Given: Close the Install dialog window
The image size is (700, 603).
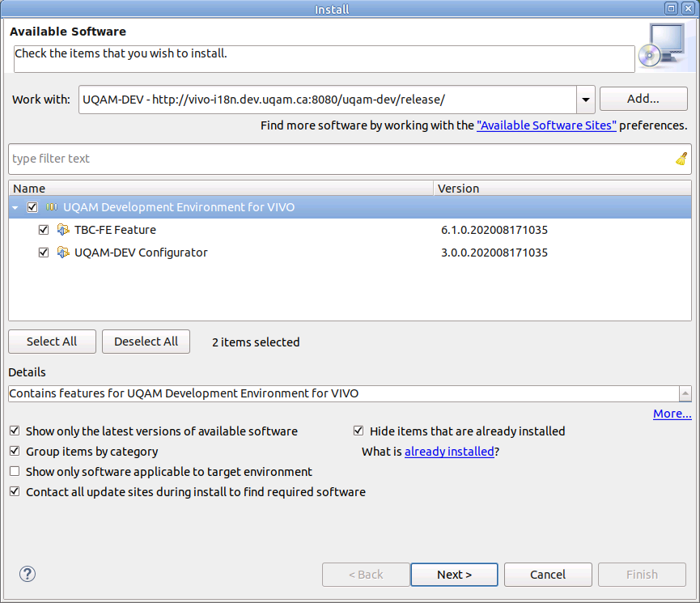Looking at the screenshot, I should [x=689, y=8].
